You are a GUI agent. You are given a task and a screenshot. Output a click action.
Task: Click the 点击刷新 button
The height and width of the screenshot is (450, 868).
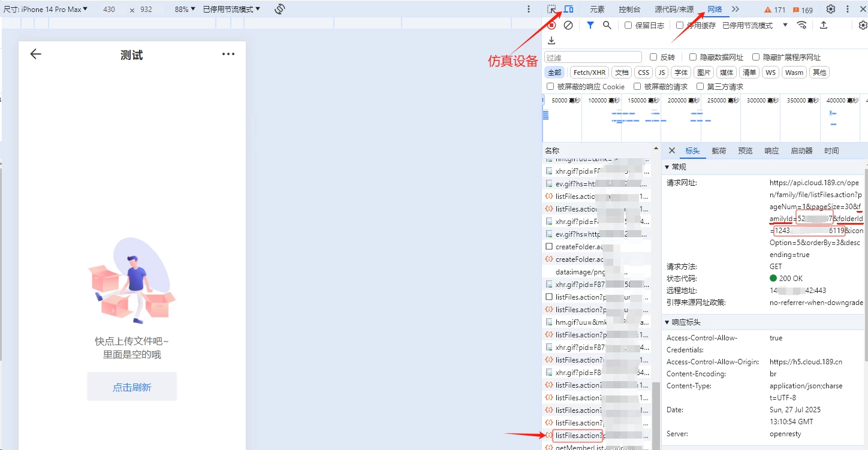pyautogui.click(x=132, y=387)
